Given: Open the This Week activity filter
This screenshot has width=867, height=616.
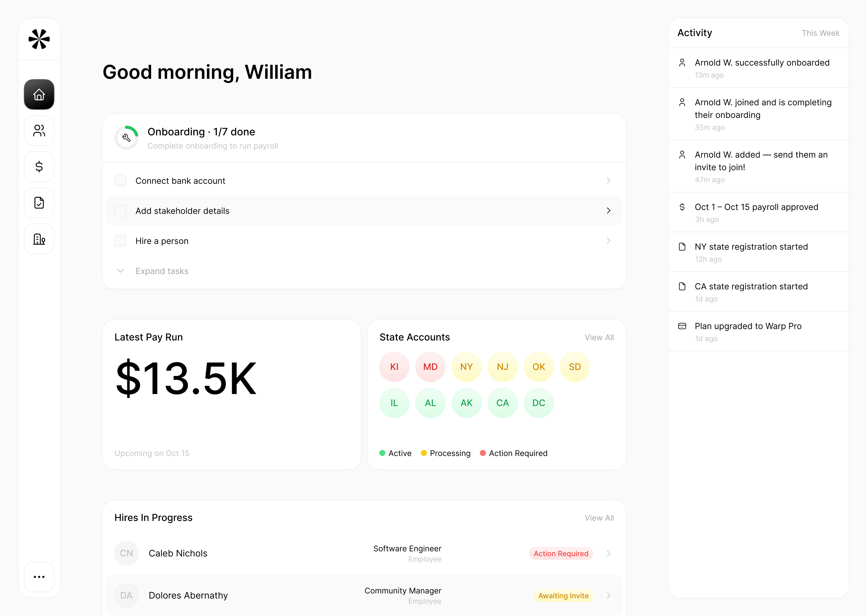Looking at the screenshot, I should (820, 33).
